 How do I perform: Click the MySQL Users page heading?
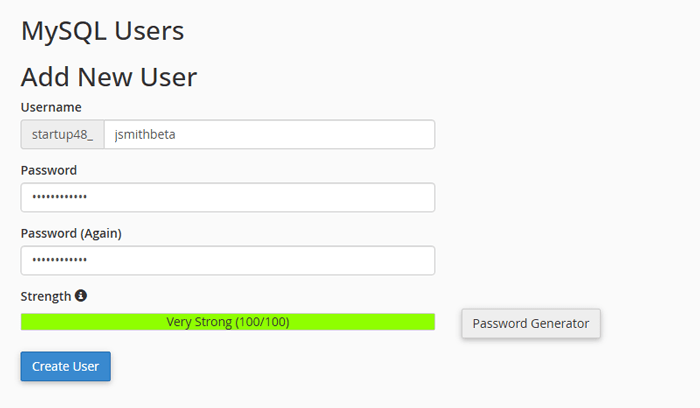pyautogui.click(x=102, y=31)
